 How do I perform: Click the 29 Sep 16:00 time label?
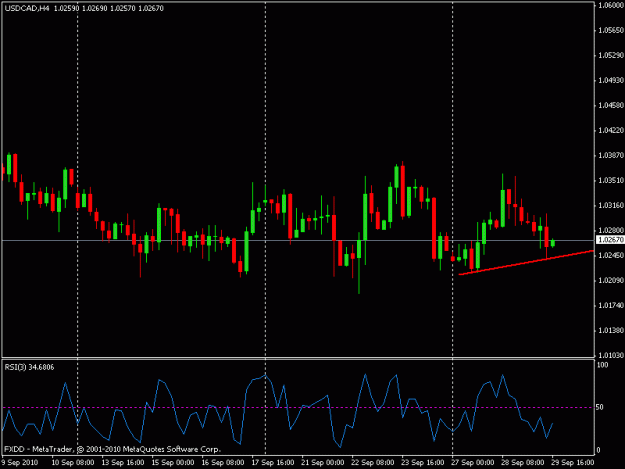click(572, 463)
